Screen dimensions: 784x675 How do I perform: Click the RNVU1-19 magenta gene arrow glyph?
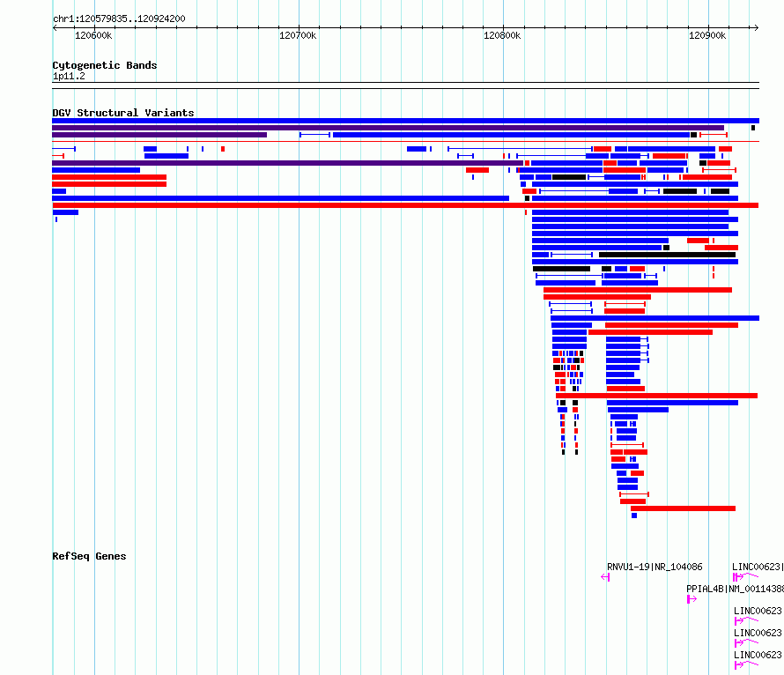(x=605, y=577)
